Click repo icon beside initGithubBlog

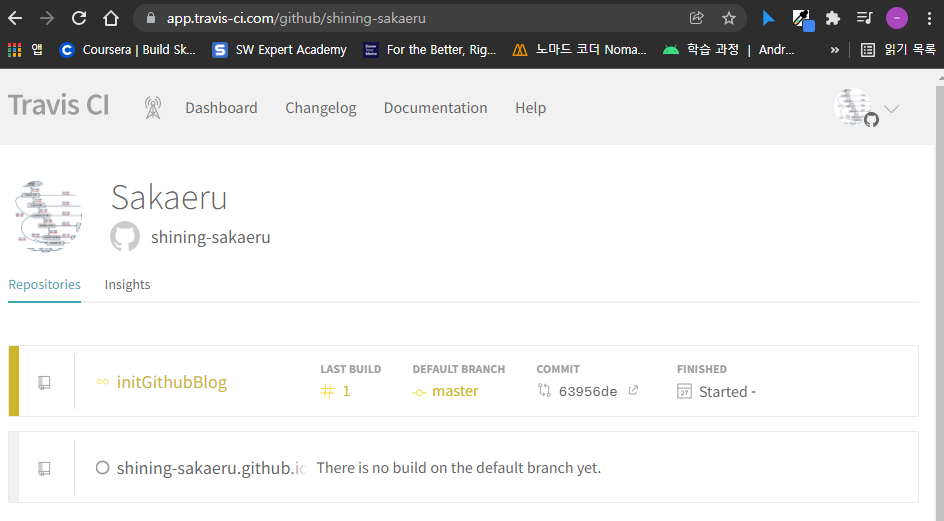pos(44,382)
